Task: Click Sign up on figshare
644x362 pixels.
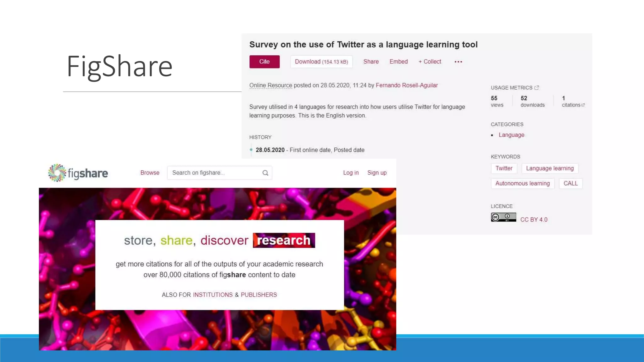Action: (377, 173)
